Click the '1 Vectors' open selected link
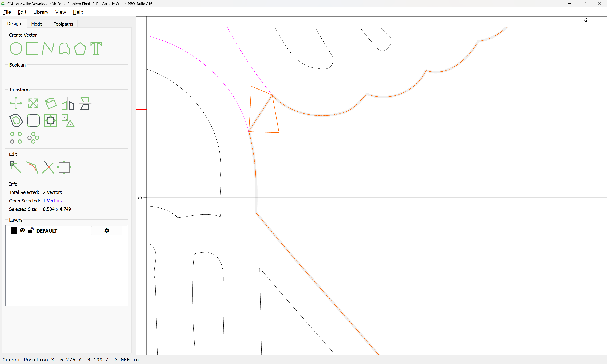Screen dimensions: 607x364 pos(52,201)
